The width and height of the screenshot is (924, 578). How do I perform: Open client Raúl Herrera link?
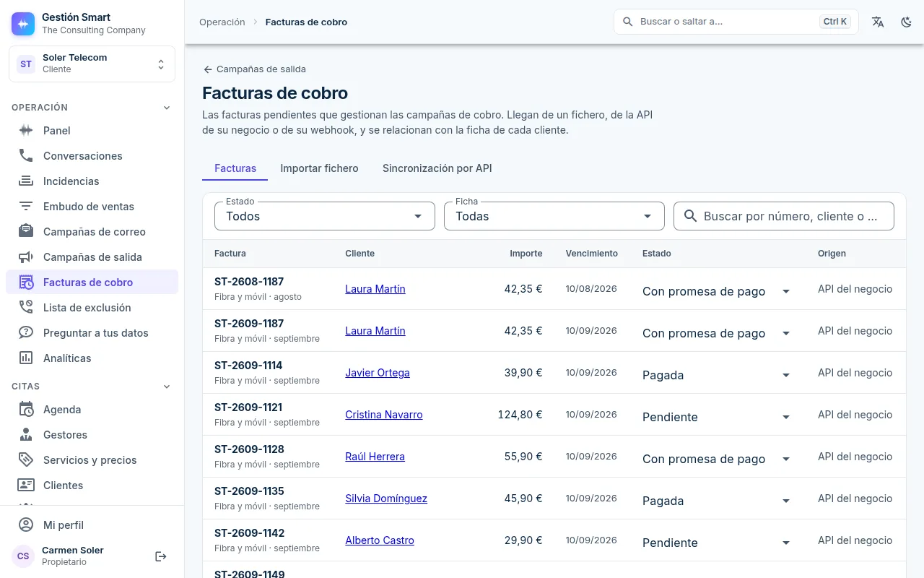(375, 457)
